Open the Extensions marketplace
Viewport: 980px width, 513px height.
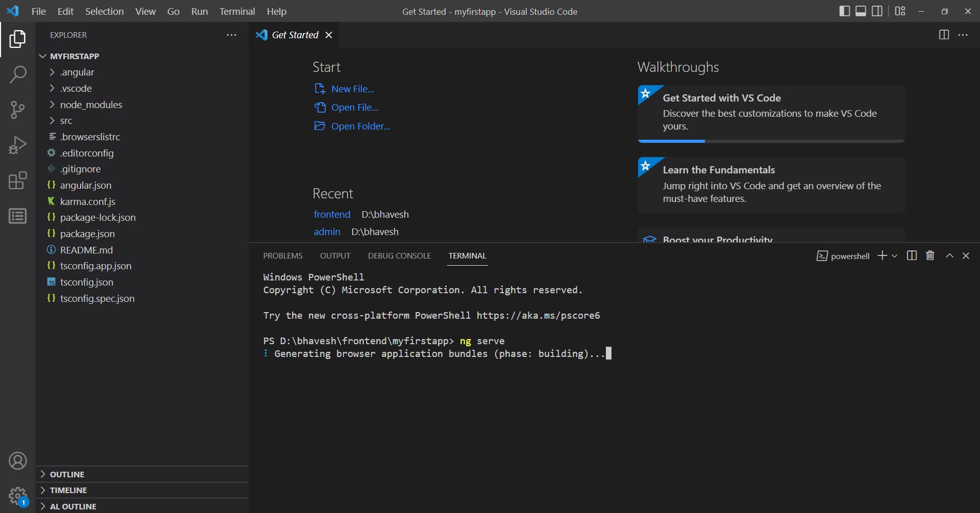click(x=18, y=181)
